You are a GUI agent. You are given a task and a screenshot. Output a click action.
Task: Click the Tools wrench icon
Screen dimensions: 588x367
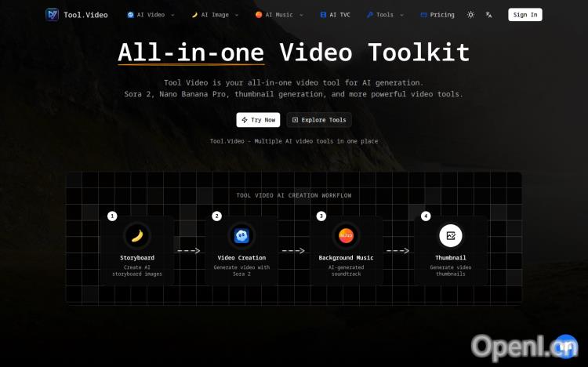click(370, 15)
